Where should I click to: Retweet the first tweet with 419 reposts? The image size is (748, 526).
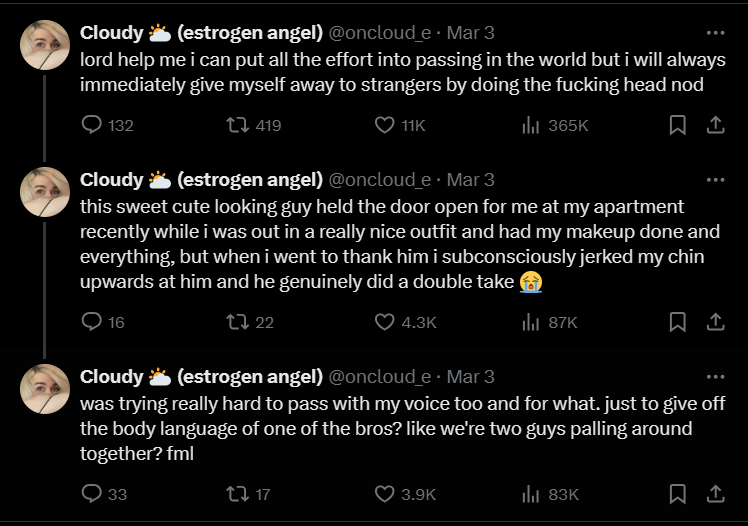click(237, 125)
